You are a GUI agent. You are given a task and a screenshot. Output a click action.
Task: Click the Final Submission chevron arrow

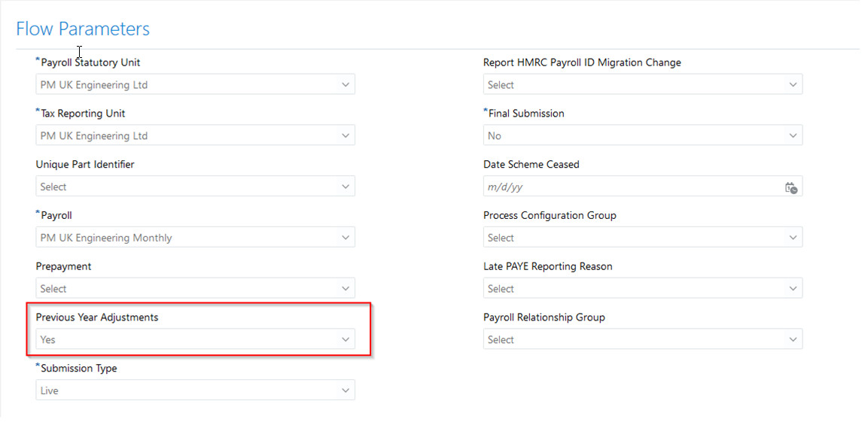coord(793,136)
